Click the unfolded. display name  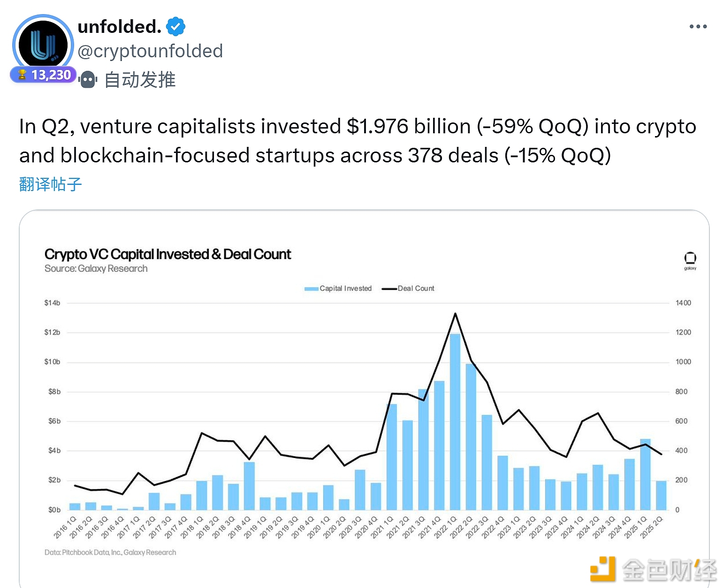click(119, 27)
